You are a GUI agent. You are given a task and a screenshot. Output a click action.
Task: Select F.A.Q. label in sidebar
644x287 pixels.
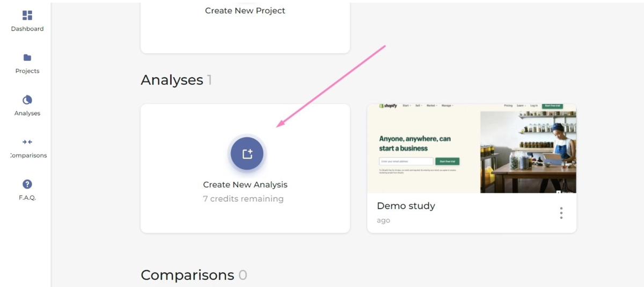coord(27,197)
